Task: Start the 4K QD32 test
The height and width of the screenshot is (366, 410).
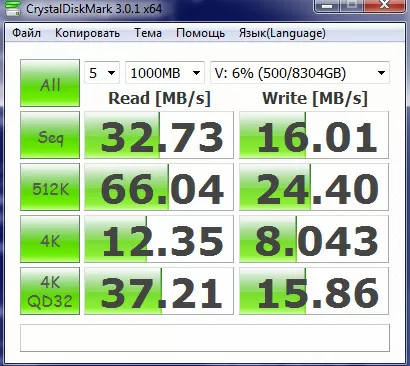Action: 50,291
